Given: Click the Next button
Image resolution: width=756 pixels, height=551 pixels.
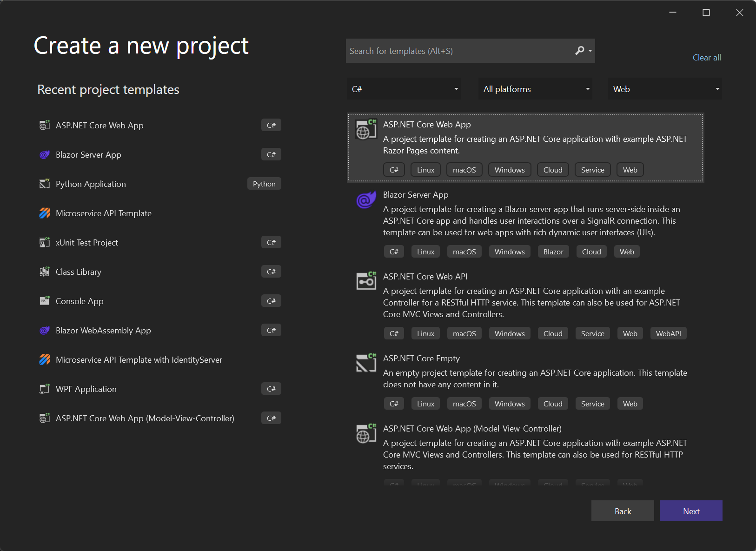Looking at the screenshot, I should [x=691, y=511].
